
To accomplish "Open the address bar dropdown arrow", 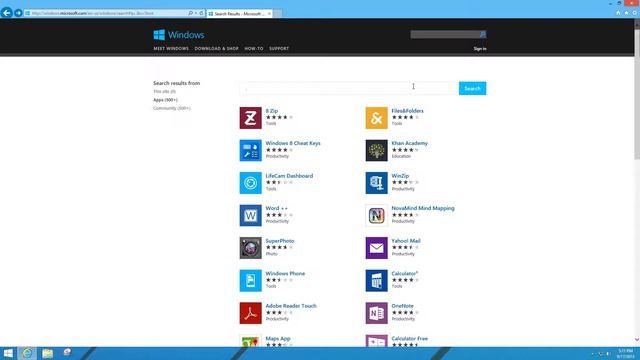I will point(196,13).
